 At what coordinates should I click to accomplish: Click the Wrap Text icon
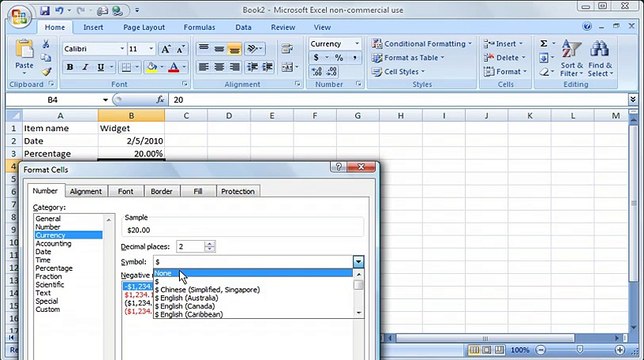tap(287, 49)
